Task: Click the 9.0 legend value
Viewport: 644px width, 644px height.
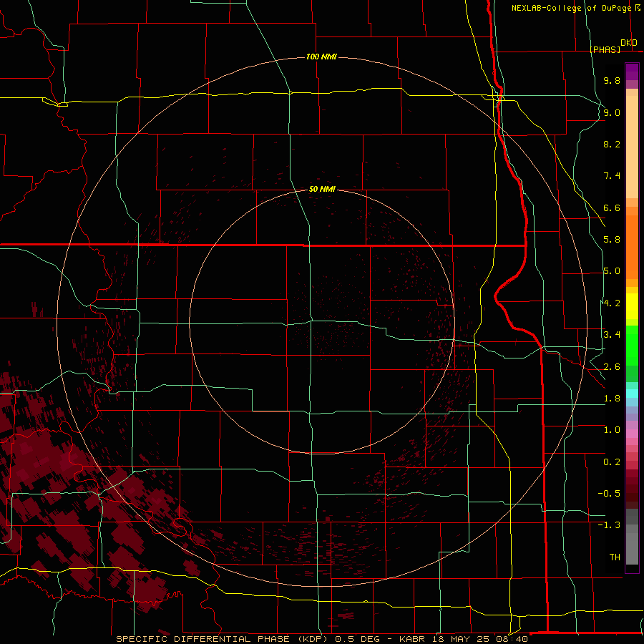Action: pyautogui.click(x=612, y=112)
